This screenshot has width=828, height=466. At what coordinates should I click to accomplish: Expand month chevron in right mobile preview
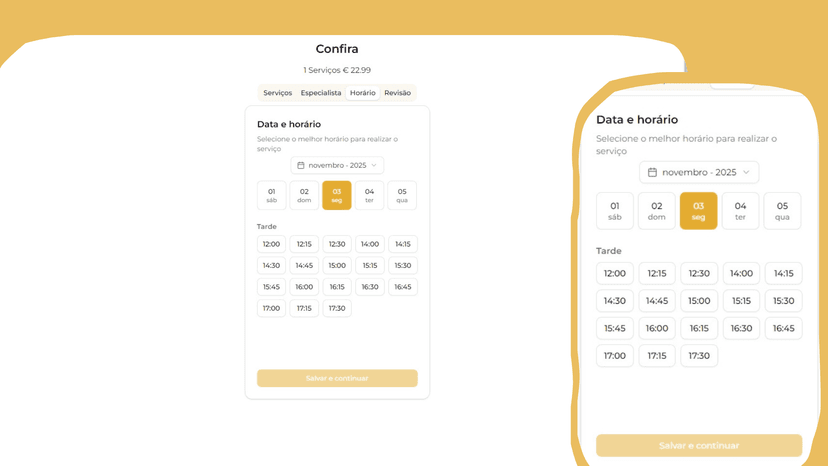pyautogui.click(x=746, y=173)
